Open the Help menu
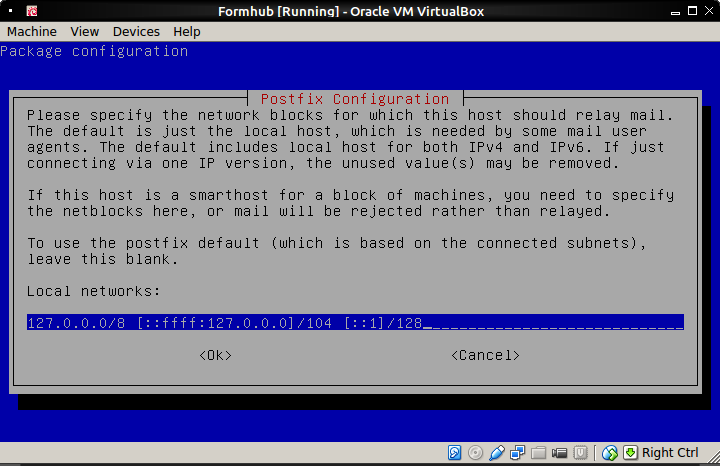Viewport: 720px width, 466px height. [x=186, y=32]
